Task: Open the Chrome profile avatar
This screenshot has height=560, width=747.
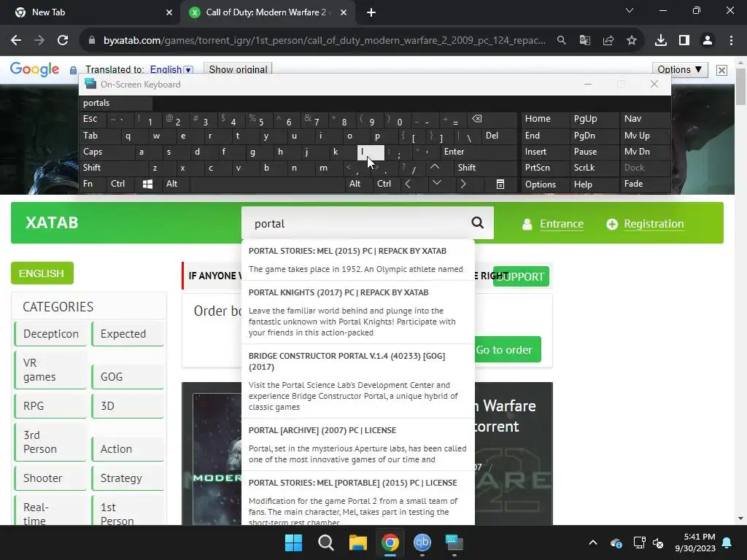Action: tap(708, 41)
